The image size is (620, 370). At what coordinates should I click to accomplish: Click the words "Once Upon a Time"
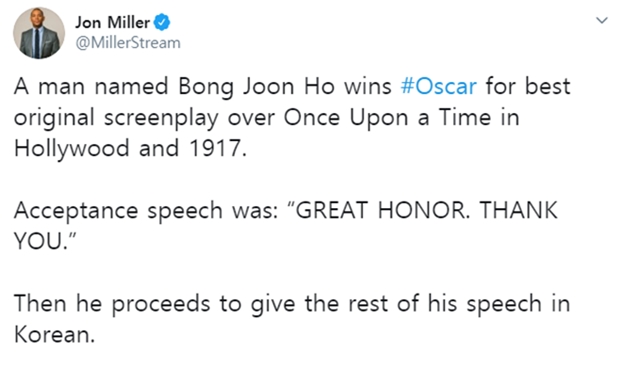[x=387, y=118]
